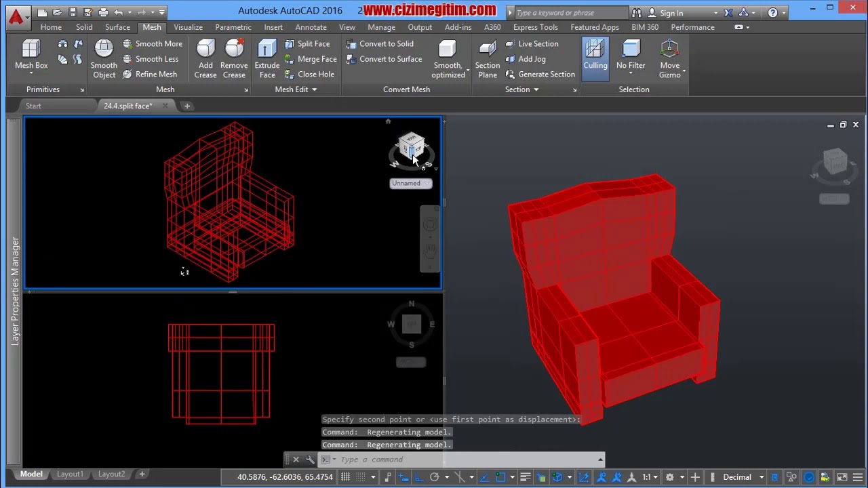The height and width of the screenshot is (488, 868).
Task: Select the Mesh Box primitive tool
Action: 31,54
